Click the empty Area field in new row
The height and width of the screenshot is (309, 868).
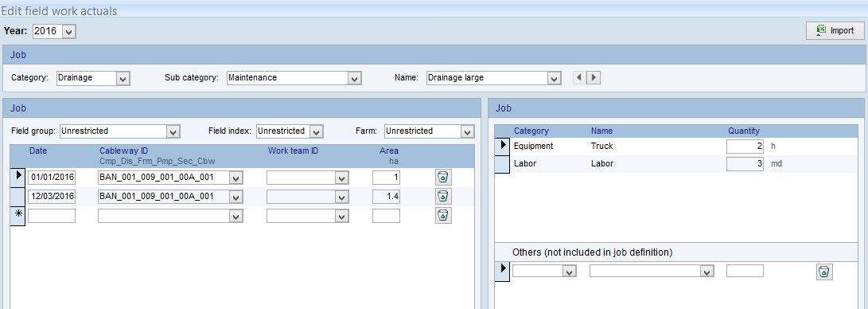click(x=387, y=216)
